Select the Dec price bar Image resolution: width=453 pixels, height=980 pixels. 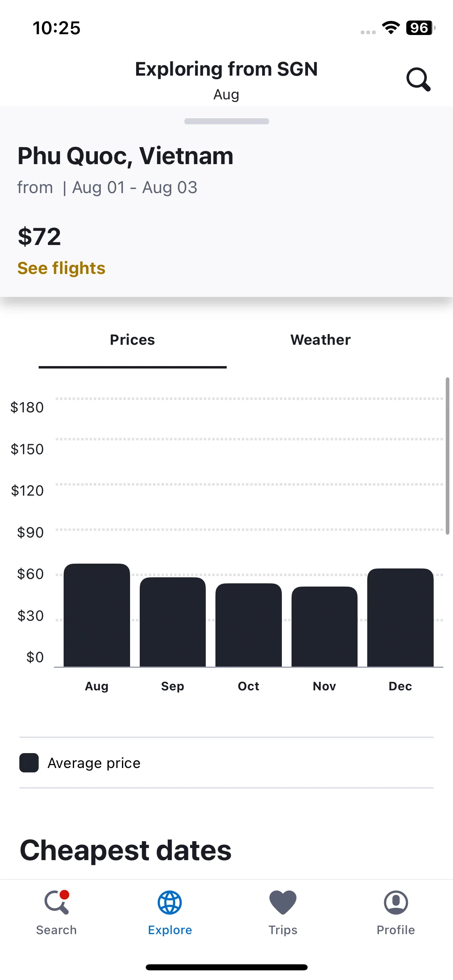(x=400, y=618)
